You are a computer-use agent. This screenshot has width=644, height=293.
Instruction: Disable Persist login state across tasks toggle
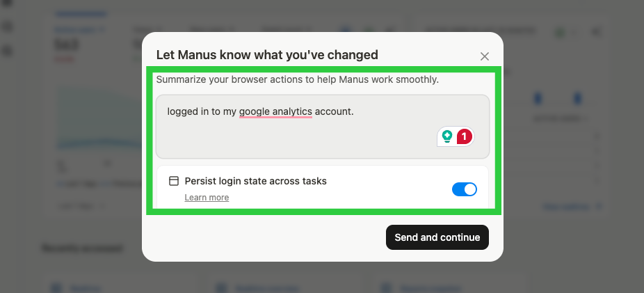point(465,189)
